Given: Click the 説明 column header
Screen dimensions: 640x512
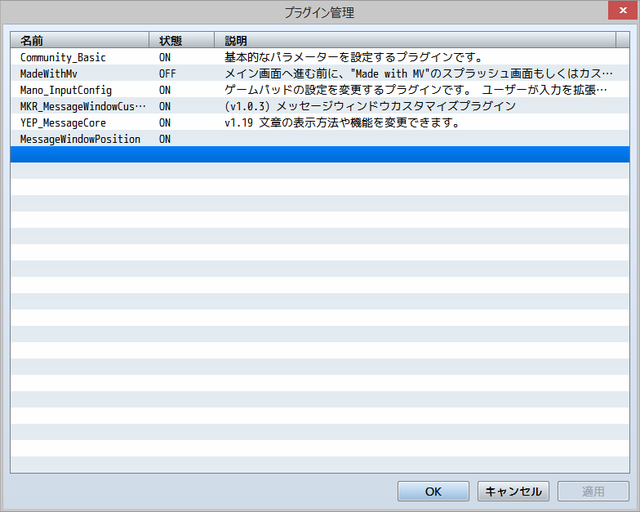Looking at the screenshot, I should tap(415, 40).
